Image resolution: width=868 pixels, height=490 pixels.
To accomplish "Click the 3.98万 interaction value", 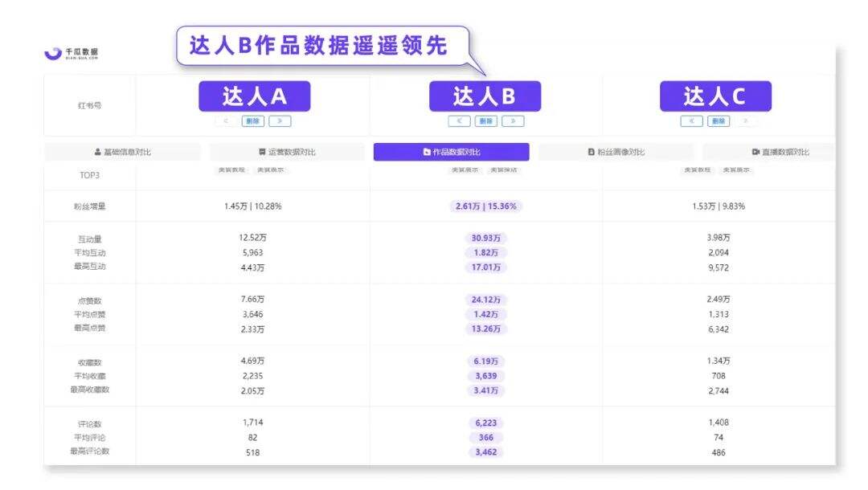I will pos(719,238).
